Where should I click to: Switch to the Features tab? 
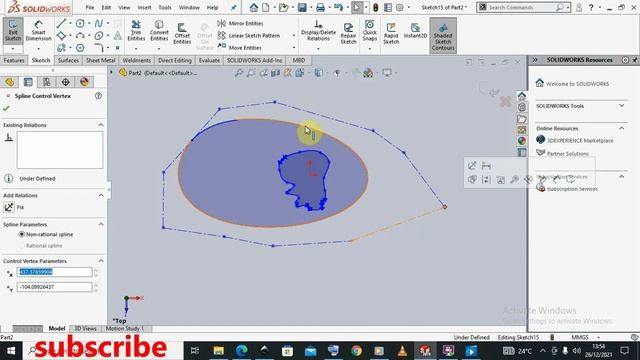pyautogui.click(x=14, y=60)
